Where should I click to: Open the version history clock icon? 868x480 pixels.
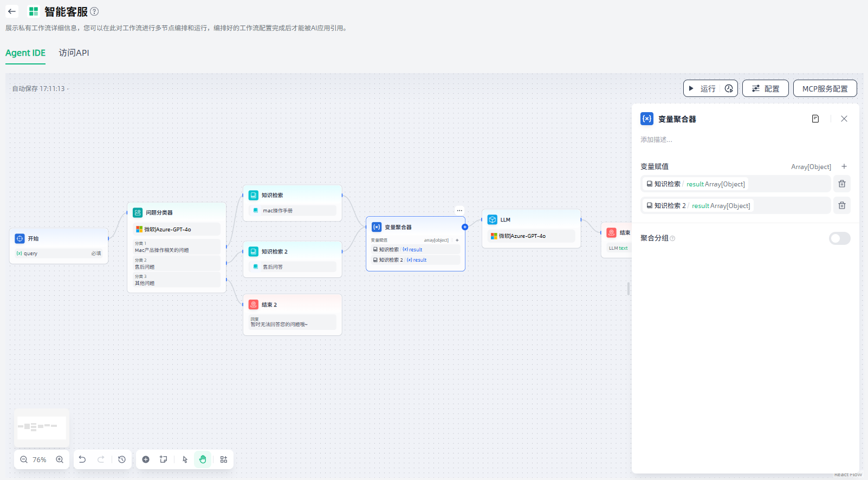tap(122, 459)
